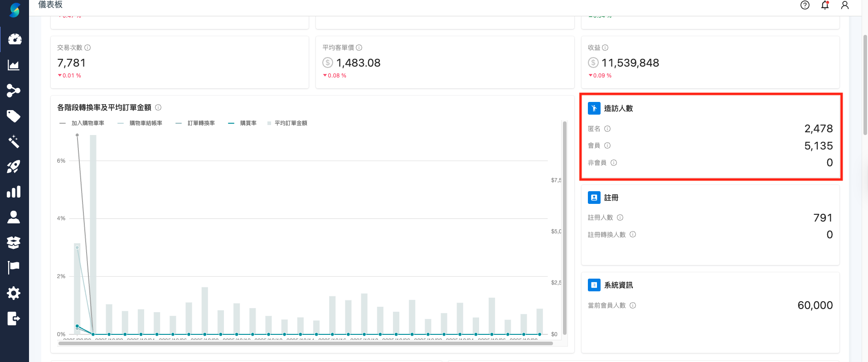Click the help question mark icon
The image size is (868, 362).
click(805, 5)
